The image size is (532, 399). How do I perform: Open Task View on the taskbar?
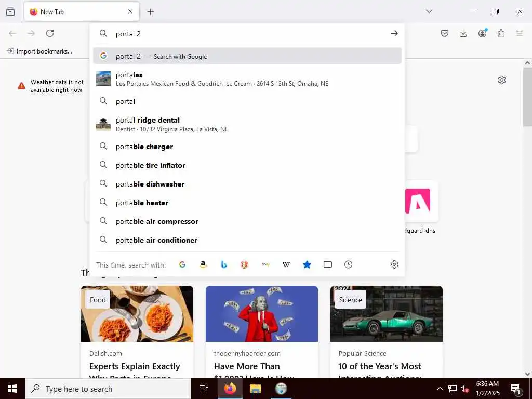point(203,389)
